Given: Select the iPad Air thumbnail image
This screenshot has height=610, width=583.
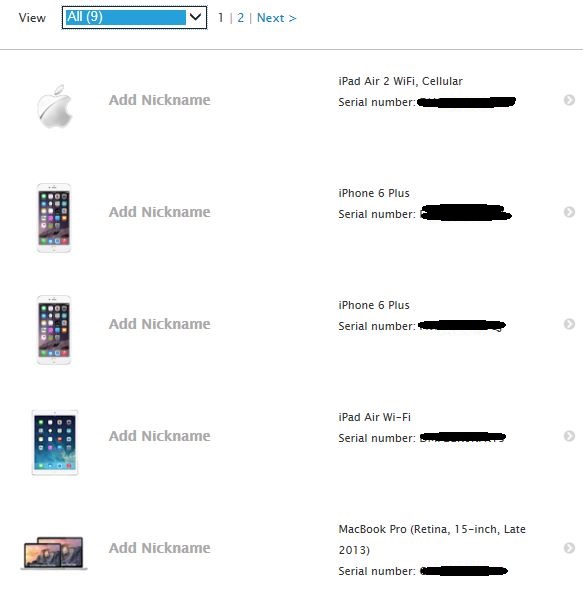Looking at the screenshot, I should pyautogui.click(x=55, y=442).
